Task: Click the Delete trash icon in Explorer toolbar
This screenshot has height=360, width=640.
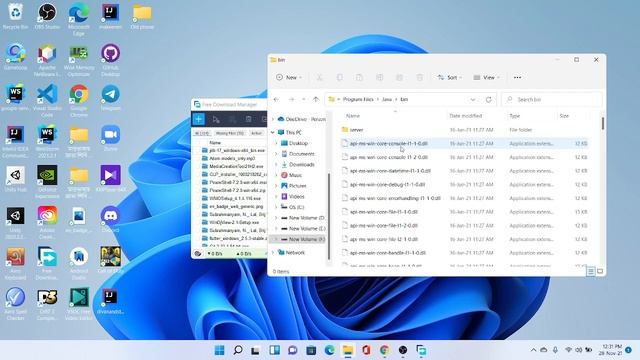Action: coord(420,77)
